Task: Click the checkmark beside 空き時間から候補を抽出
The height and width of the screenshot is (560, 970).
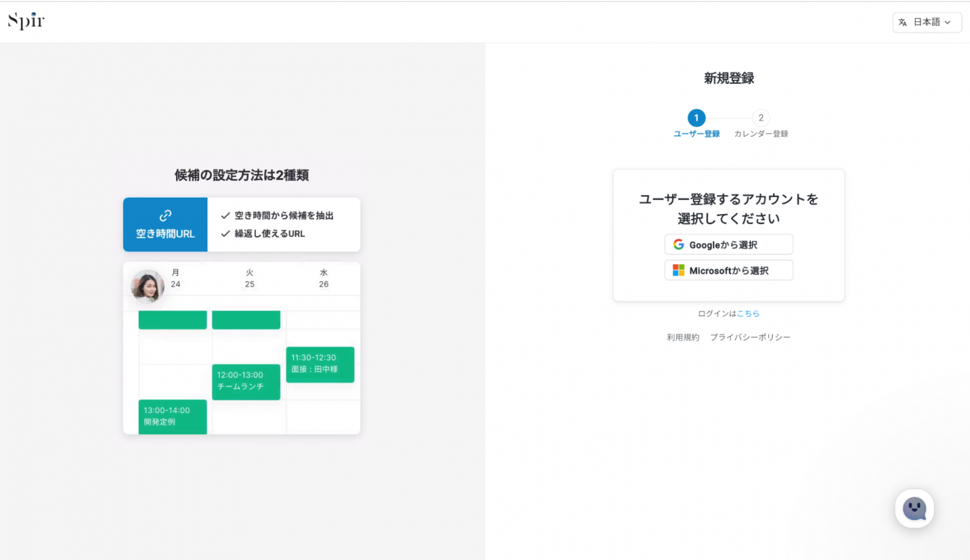Action: [x=225, y=215]
